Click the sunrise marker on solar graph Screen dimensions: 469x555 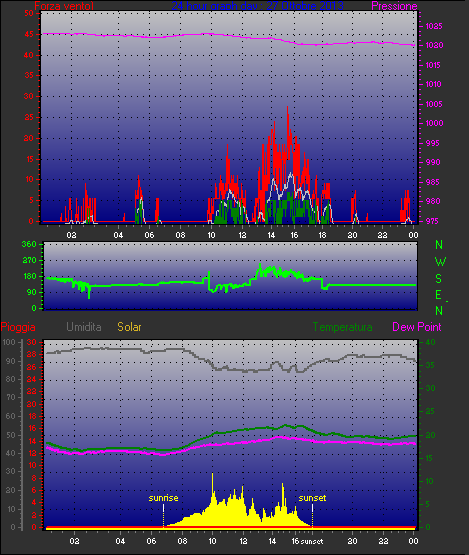tap(163, 498)
